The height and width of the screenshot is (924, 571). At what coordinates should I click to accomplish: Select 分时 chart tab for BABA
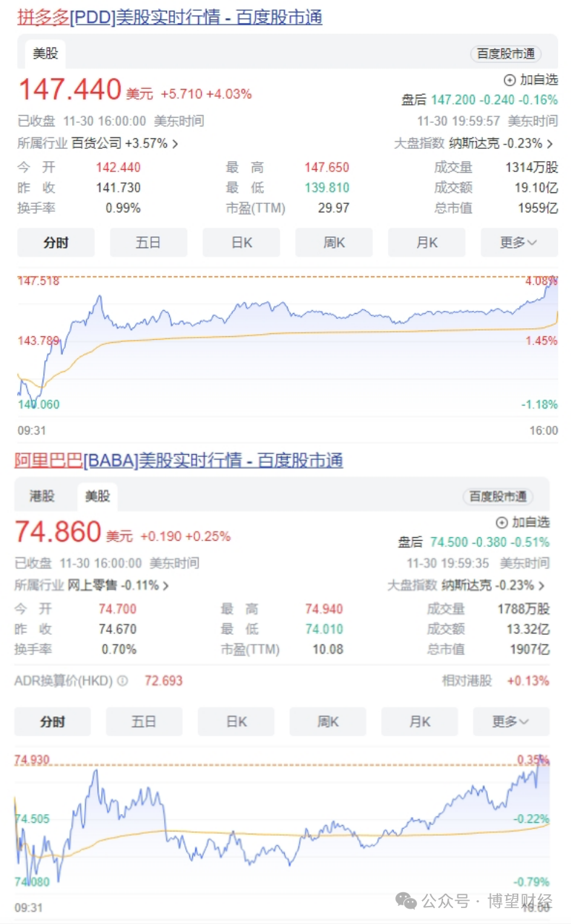53,722
